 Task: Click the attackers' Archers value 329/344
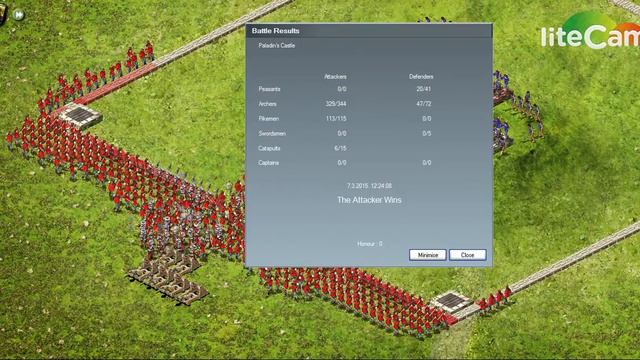coord(336,104)
